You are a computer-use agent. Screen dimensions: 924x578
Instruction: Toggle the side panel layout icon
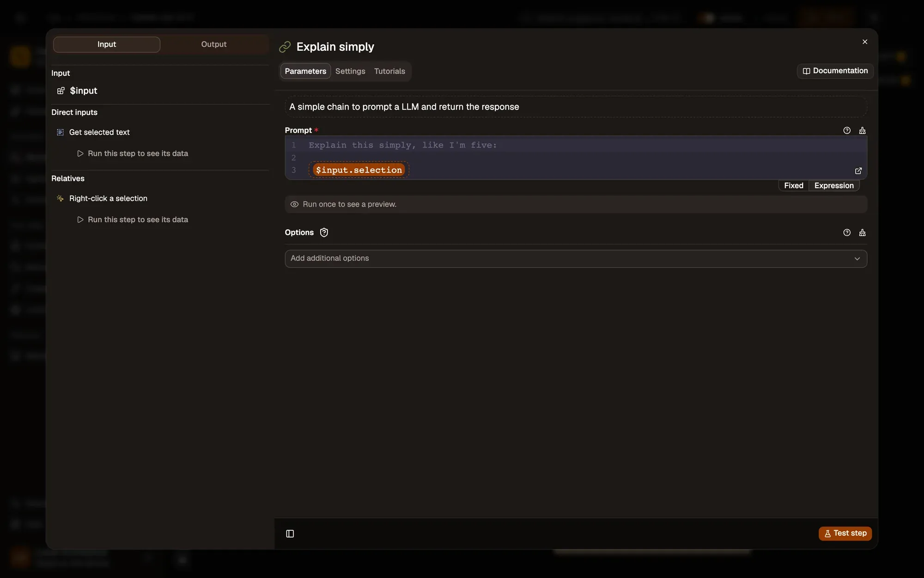290,534
